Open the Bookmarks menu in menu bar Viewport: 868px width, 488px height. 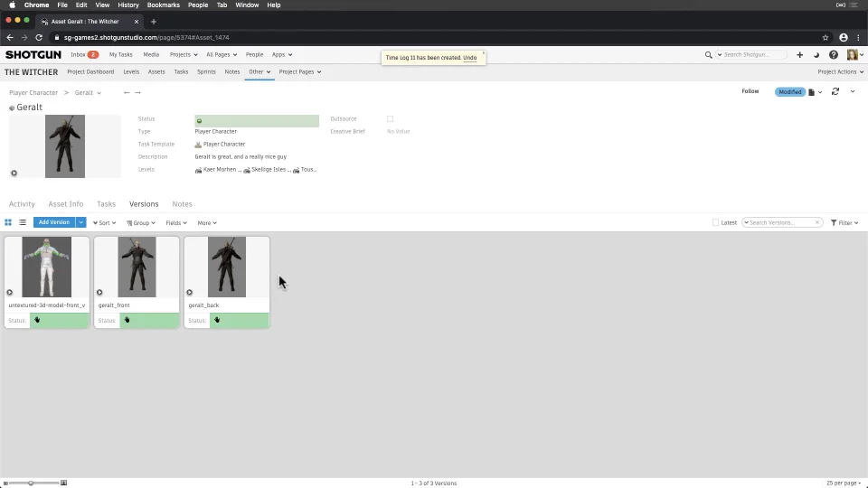164,5
